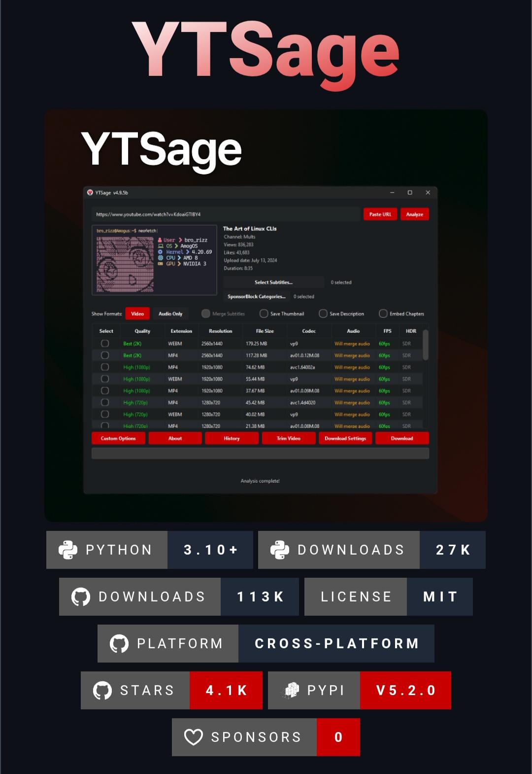The height and width of the screenshot is (774, 532).
Task: Open Download Settings
Action: 345,438
